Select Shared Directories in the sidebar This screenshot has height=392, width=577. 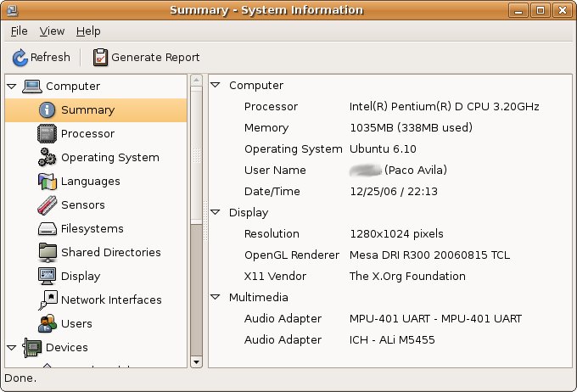110,253
